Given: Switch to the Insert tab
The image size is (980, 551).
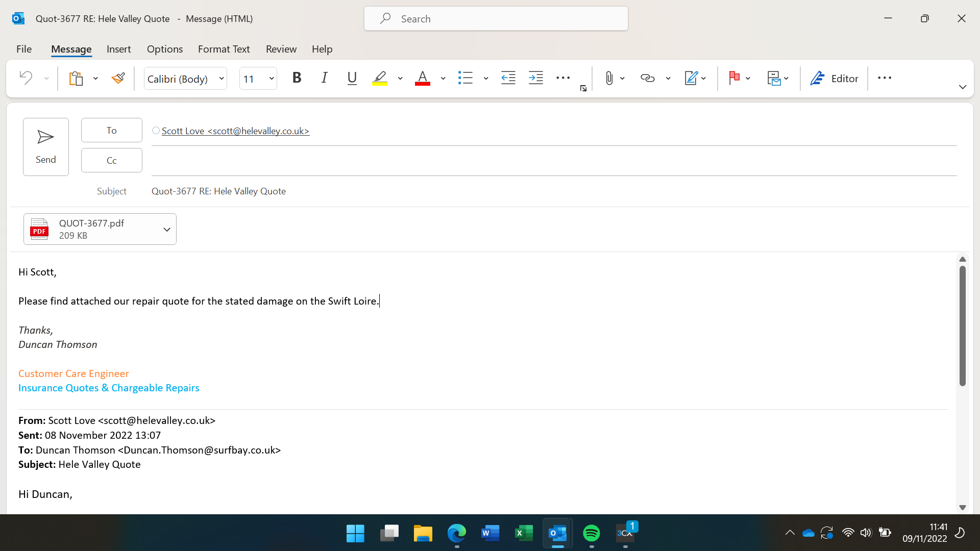Looking at the screenshot, I should 118,49.
